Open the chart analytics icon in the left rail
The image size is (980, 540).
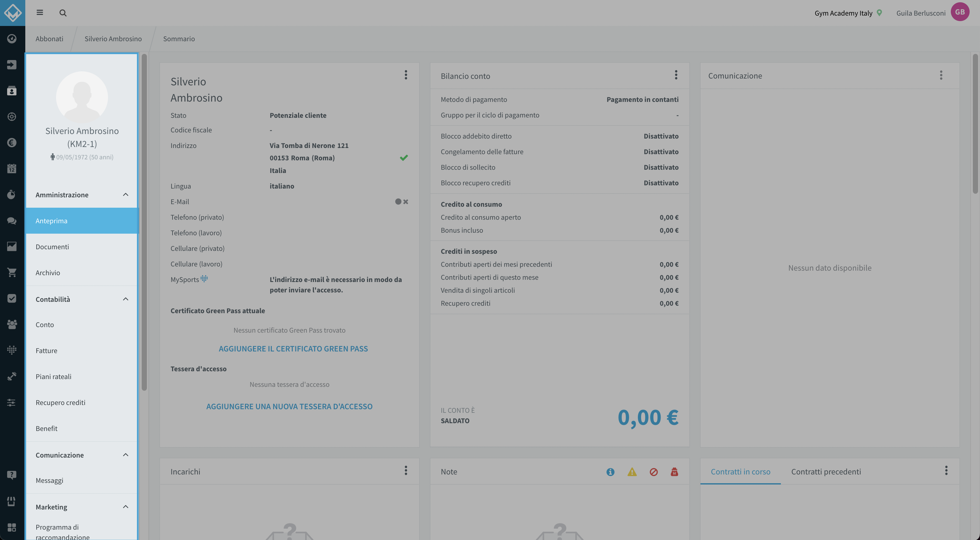coord(12,246)
